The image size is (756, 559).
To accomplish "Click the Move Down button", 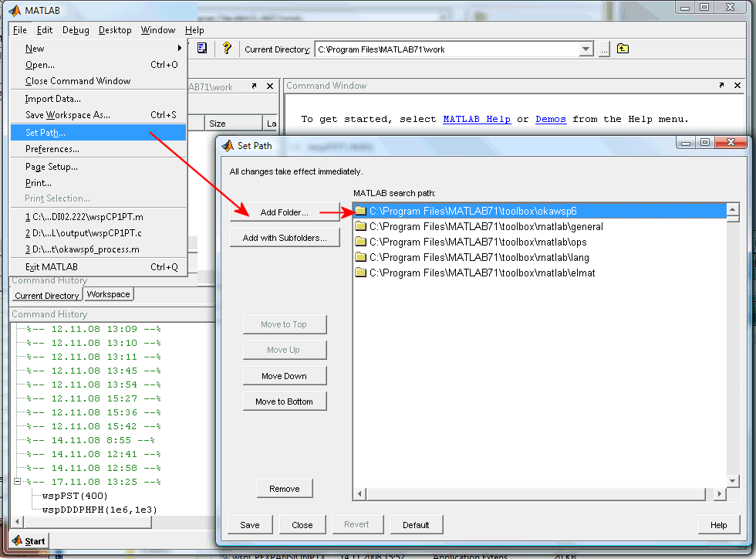I will pyautogui.click(x=285, y=376).
